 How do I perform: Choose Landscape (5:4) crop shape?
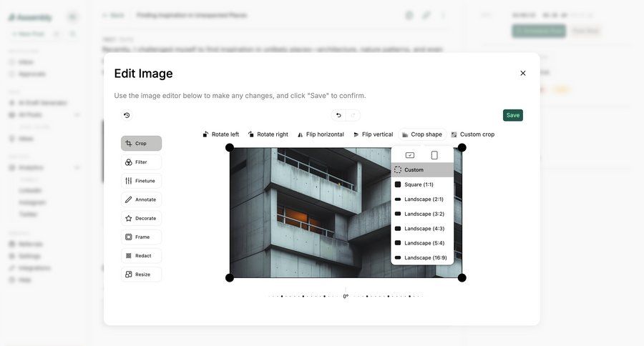point(422,243)
